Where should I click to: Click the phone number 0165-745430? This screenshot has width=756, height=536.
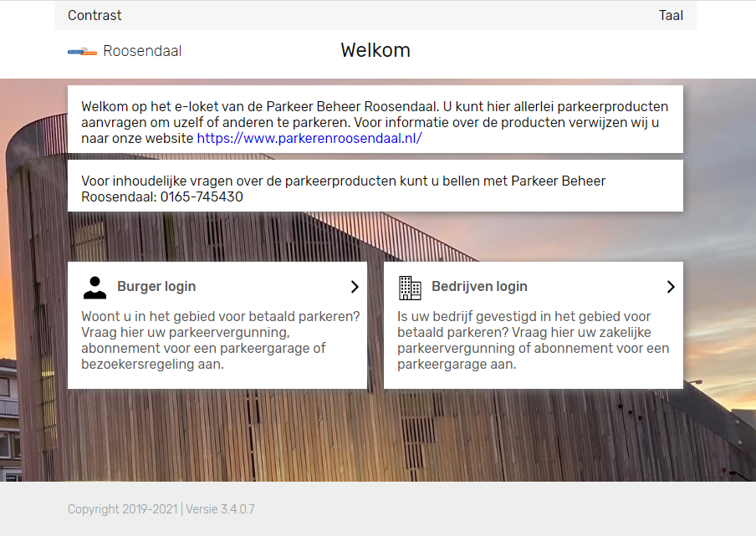pyautogui.click(x=202, y=197)
